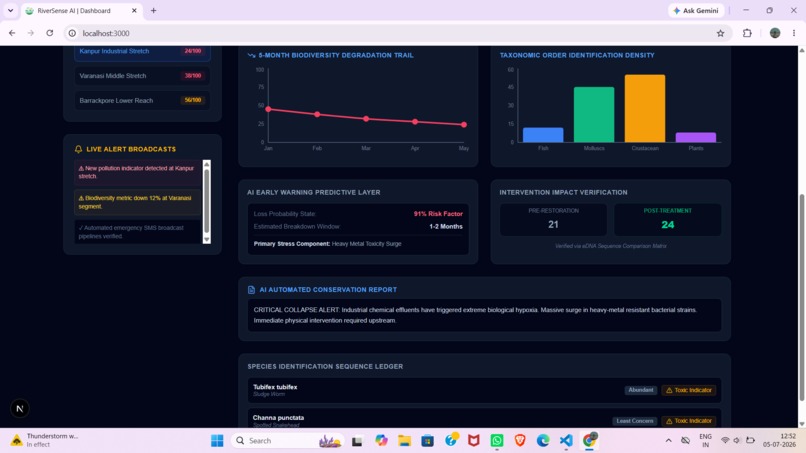This screenshot has width=806, height=453.
Task: Click the orange Crustacean bar
Action: (x=645, y=108)
